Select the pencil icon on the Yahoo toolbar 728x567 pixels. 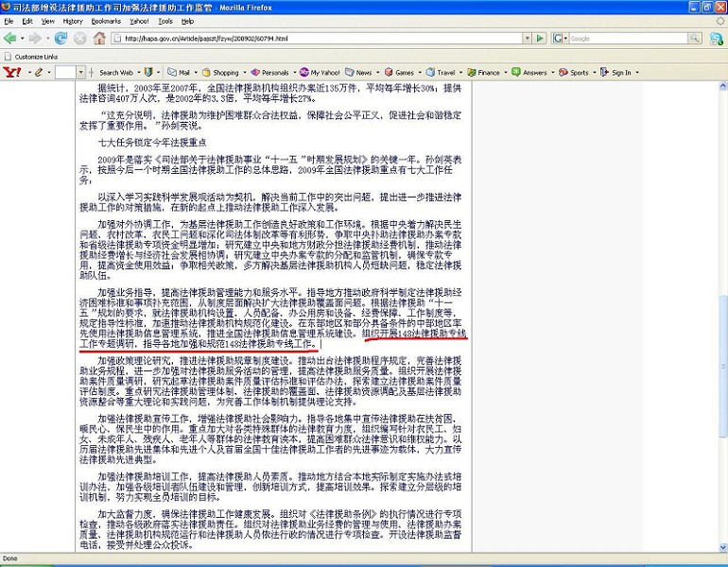tap(39, 73)
